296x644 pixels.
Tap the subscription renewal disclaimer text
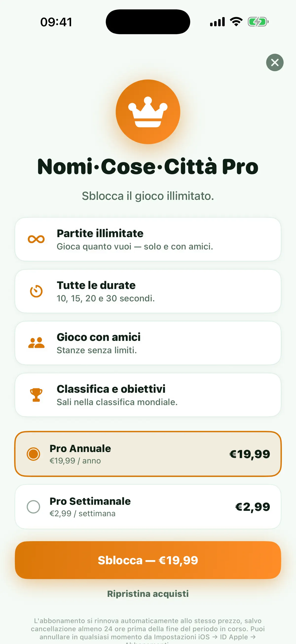coord(148,630)
